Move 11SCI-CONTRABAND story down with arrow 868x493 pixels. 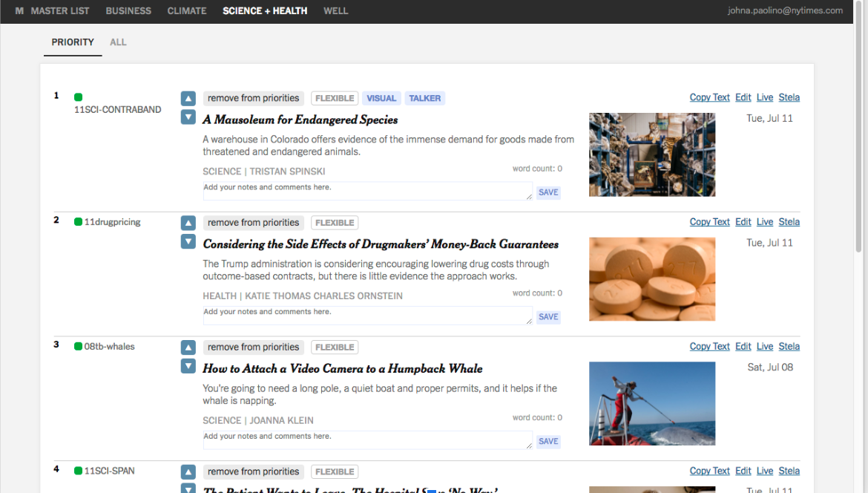(188, 117)
